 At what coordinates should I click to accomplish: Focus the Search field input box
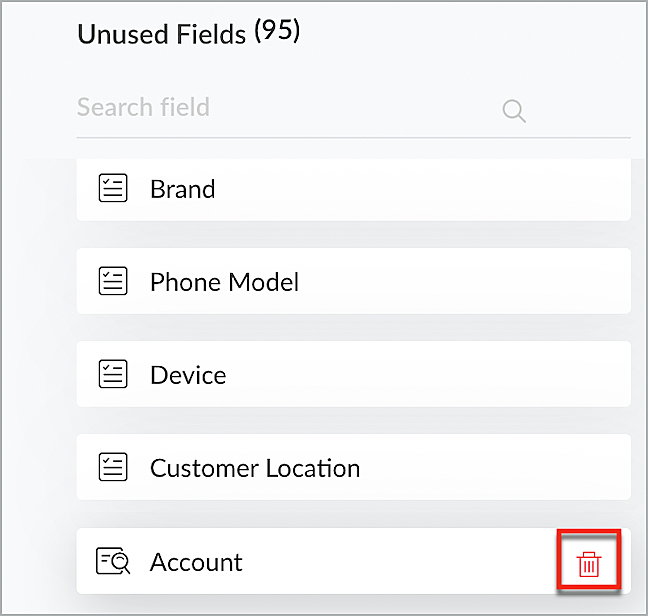click(280, 108)
